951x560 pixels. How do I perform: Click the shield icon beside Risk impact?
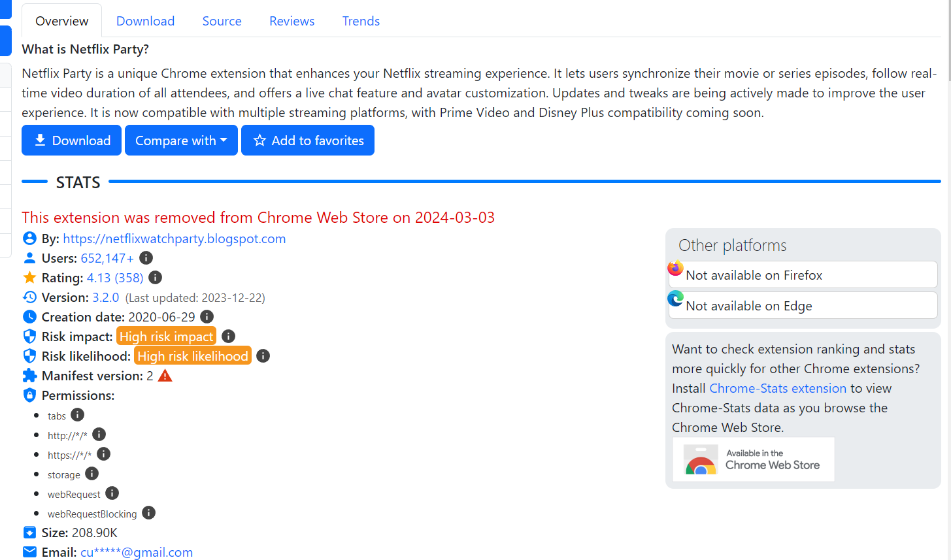(x=29, y=337)
